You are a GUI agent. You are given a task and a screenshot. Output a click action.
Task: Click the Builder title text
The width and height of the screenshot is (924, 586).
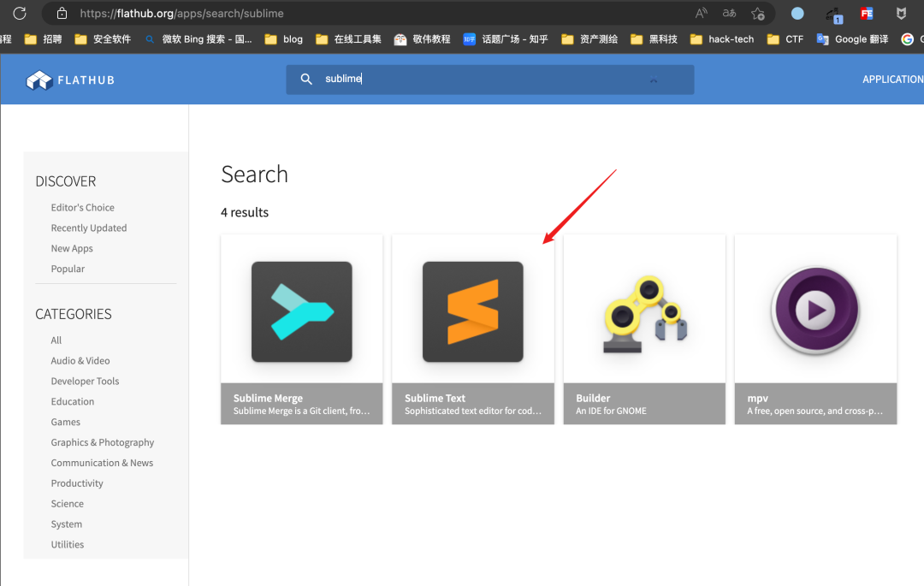click(x=593, y=398)
